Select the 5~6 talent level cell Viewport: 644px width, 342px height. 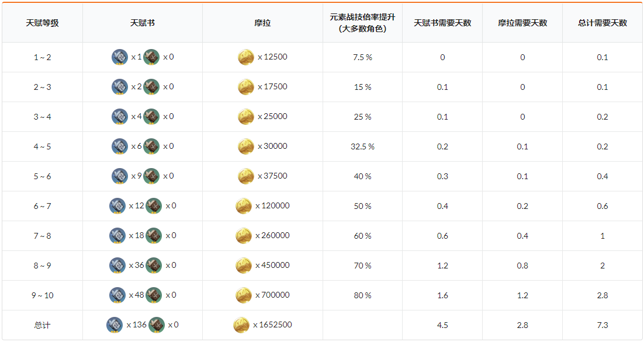(x=42, y=176)
